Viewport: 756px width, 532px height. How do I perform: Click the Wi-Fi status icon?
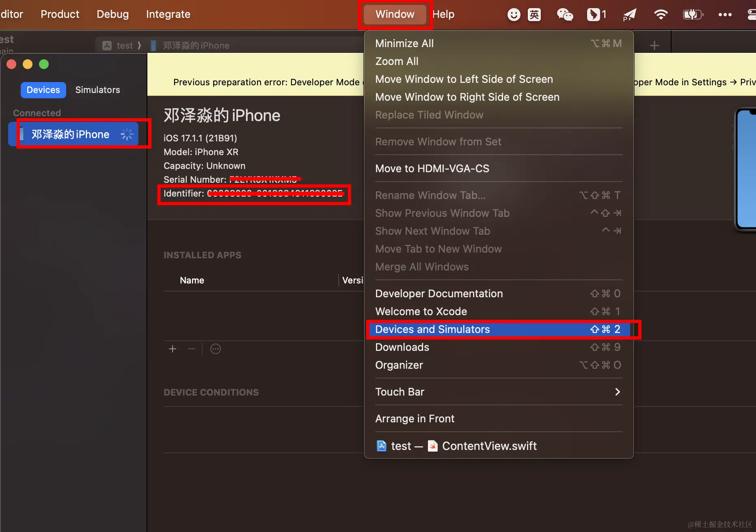[x=661, y=15]
